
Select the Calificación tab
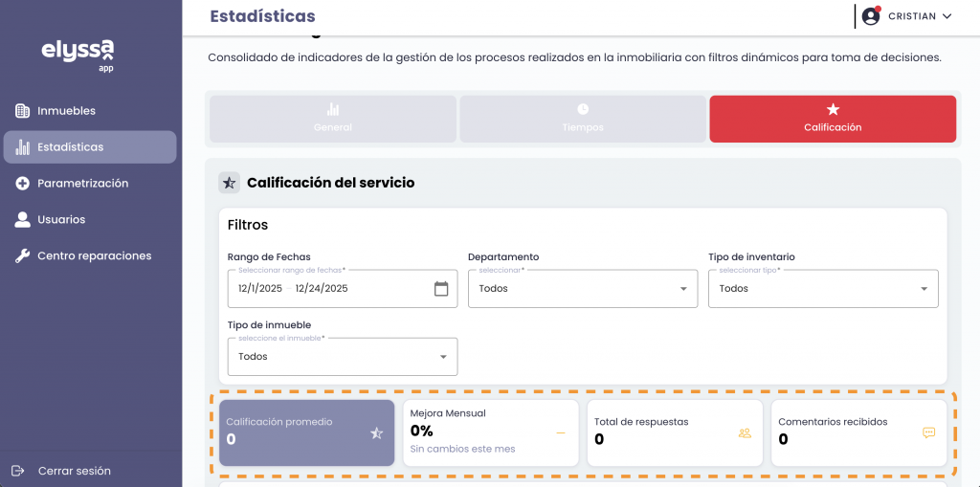[x=833, y=119]
